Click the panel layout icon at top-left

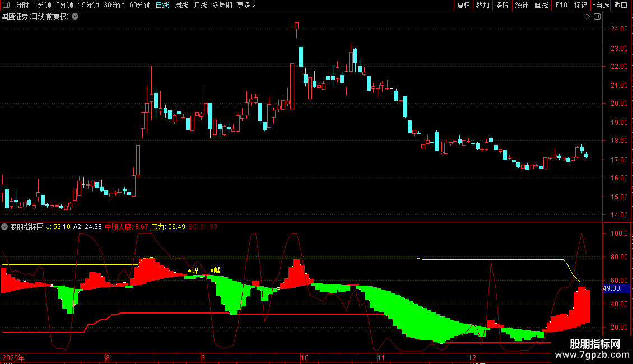(6, 5)
